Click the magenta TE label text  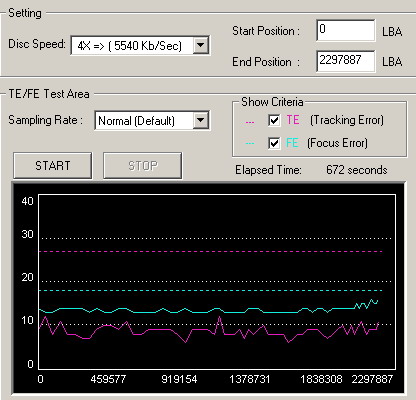click(293, 120)
